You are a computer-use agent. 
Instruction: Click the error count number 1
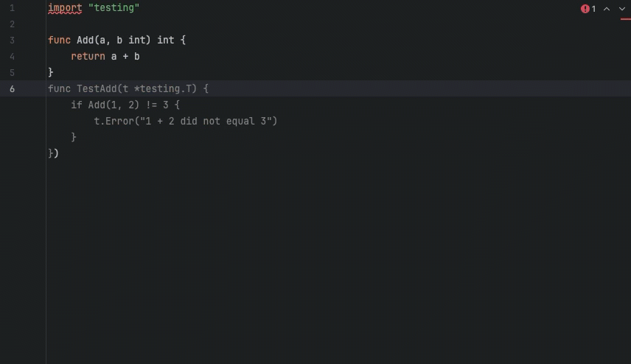coord(594,9)
